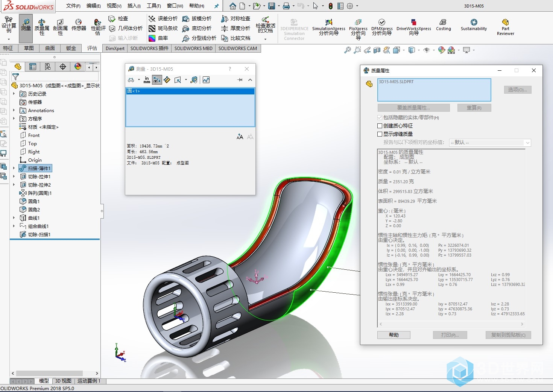
Task: Open the Sensor (传感器) tool
Action: tap(79, 25)
